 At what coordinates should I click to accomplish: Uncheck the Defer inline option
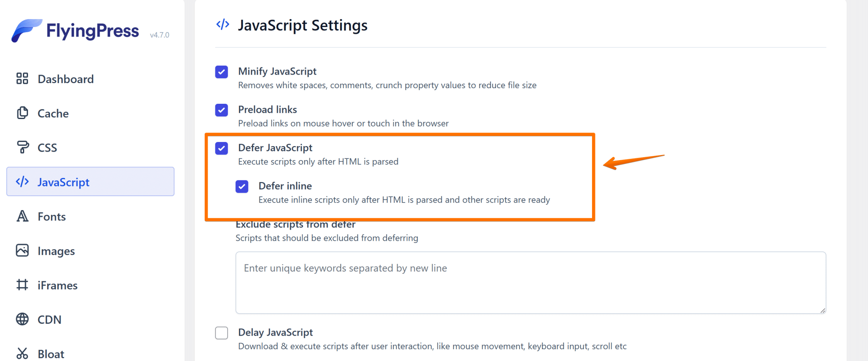click(242, 186)
